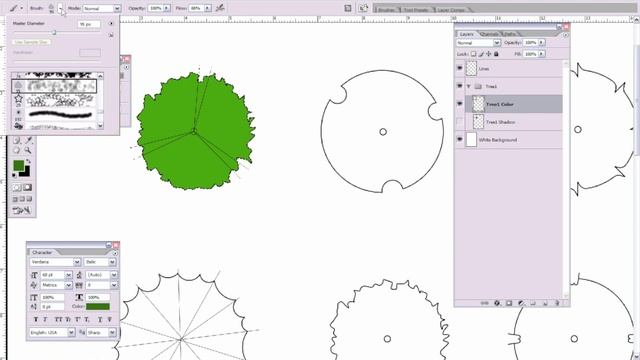Create new brush preset from this brush
Screen dimensions: 640x360
(111, 36)
